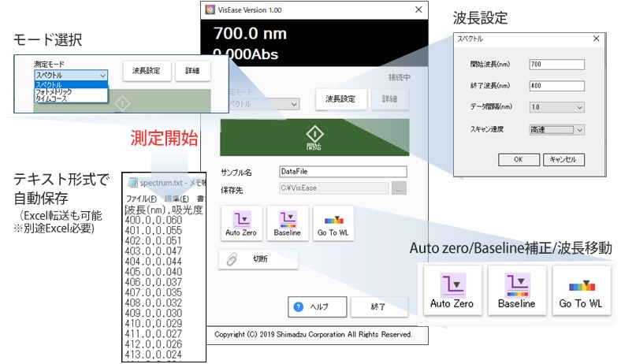Select フォトメトリック in mode list
This screenshot has height=364, width=621.
[x=71, y=91]
